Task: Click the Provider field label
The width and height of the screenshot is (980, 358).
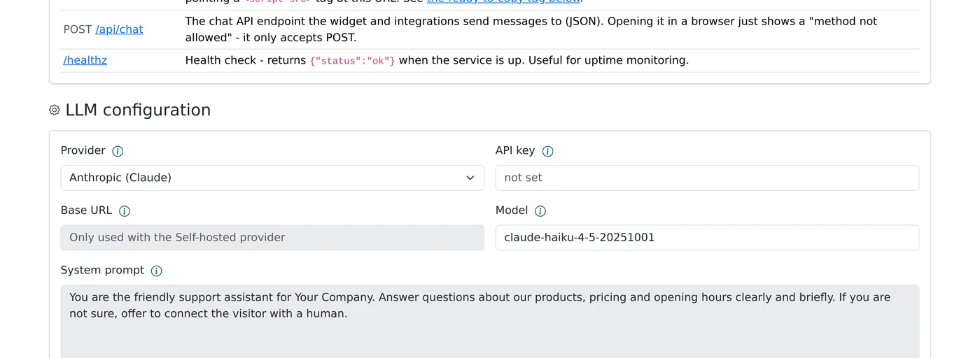Action: (83, 150)
